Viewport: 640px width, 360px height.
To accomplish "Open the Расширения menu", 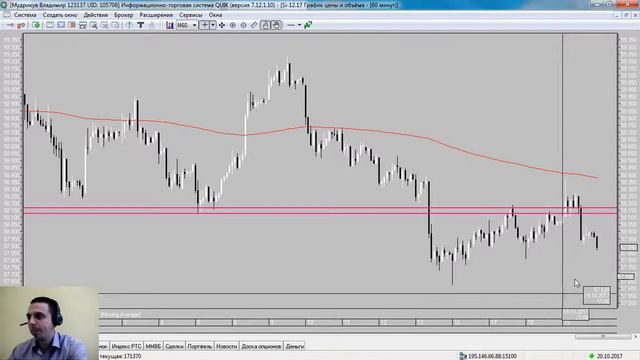I will pyautogui.click(x=156, y=15).
